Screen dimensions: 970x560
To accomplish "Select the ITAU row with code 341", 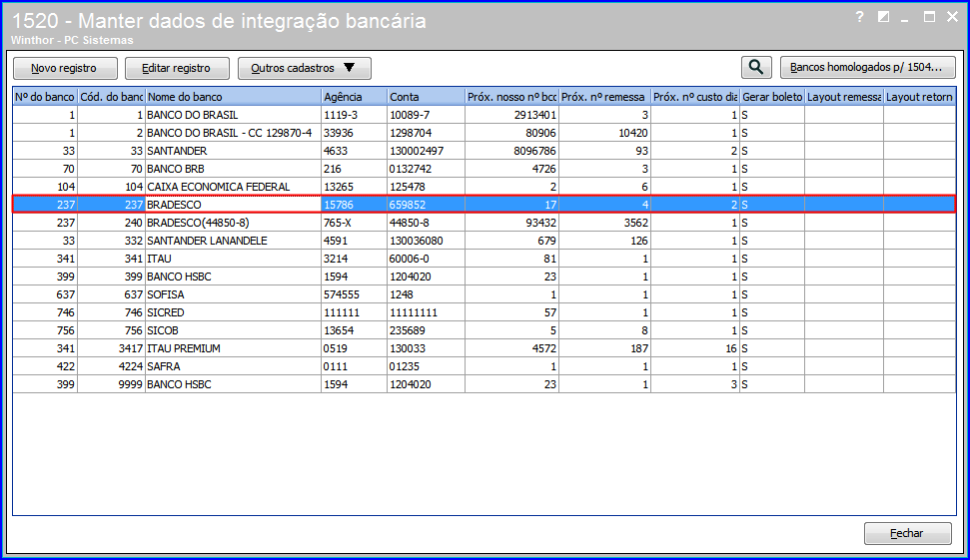I will tap(485, 259).
